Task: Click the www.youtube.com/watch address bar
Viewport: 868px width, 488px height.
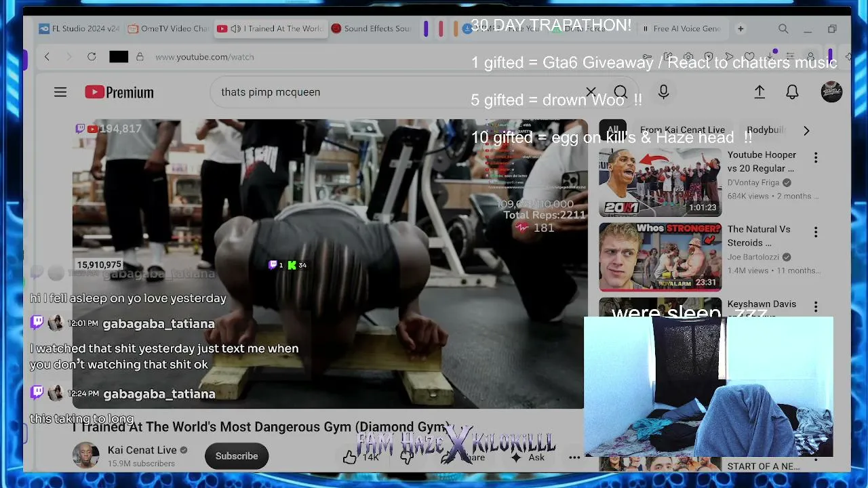Action: pyautogui.click(x=205, y=57)
